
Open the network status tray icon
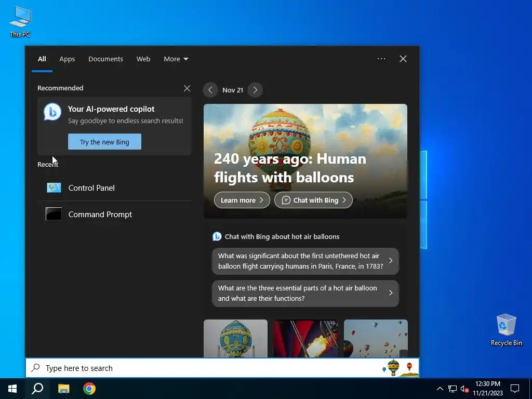(x=453, y=389)
